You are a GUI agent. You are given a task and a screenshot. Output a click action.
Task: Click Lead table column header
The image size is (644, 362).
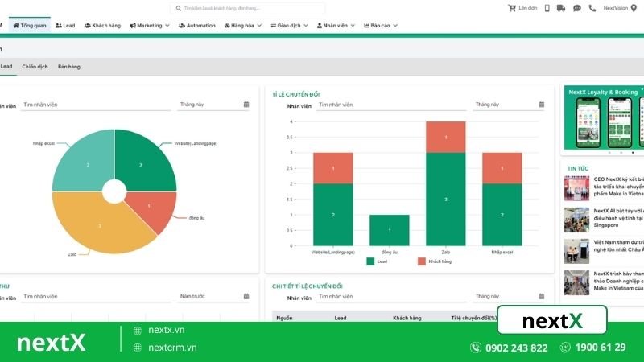point(340,318)
